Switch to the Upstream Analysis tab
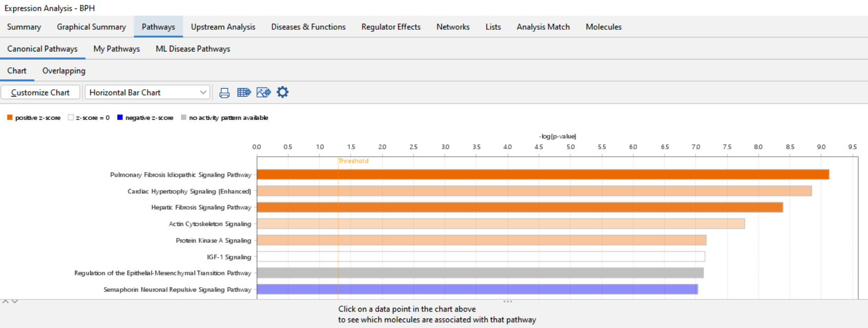Screen dimensions: 868x328 pyautogui.click(x=223, y=27)
